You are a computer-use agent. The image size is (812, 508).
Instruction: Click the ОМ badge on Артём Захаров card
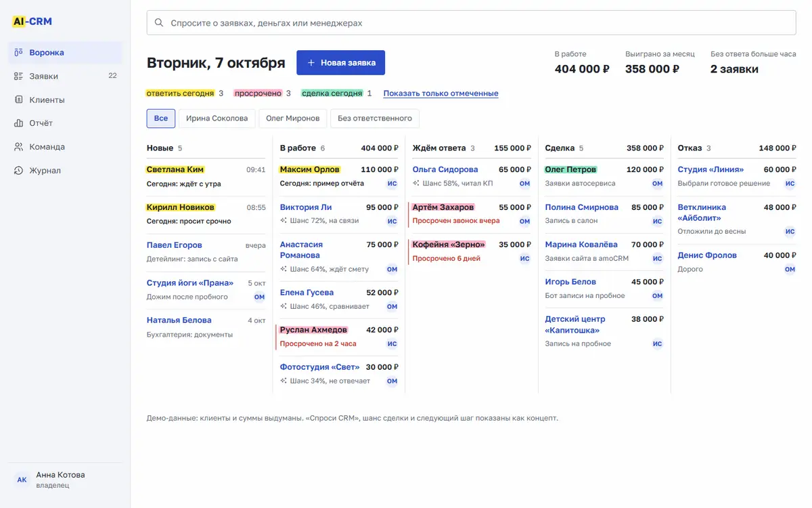524,221
